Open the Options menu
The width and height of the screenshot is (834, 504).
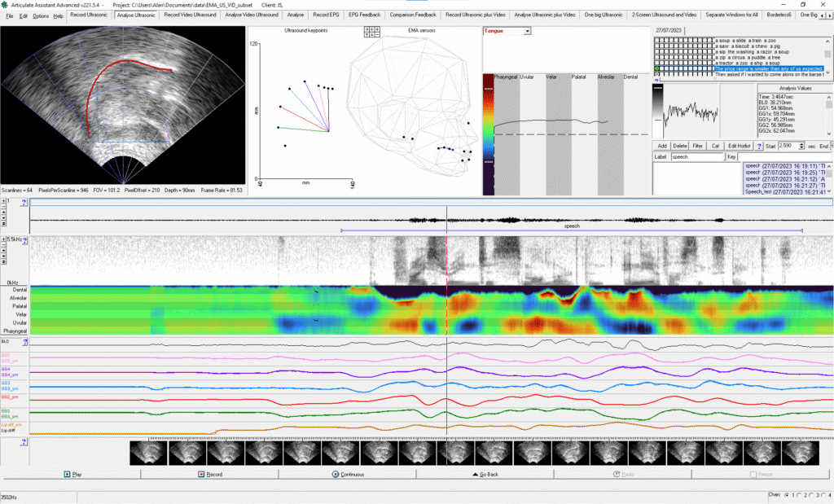pos(40,15)
